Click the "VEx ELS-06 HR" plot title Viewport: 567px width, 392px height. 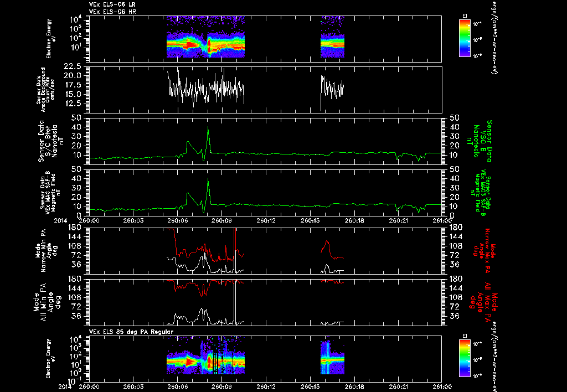(112, 12)
